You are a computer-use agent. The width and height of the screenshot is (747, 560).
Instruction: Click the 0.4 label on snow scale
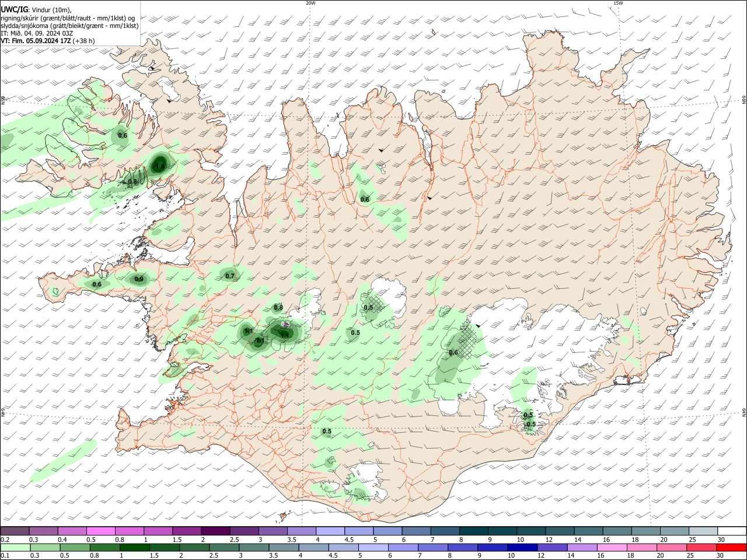coord(62,540)
